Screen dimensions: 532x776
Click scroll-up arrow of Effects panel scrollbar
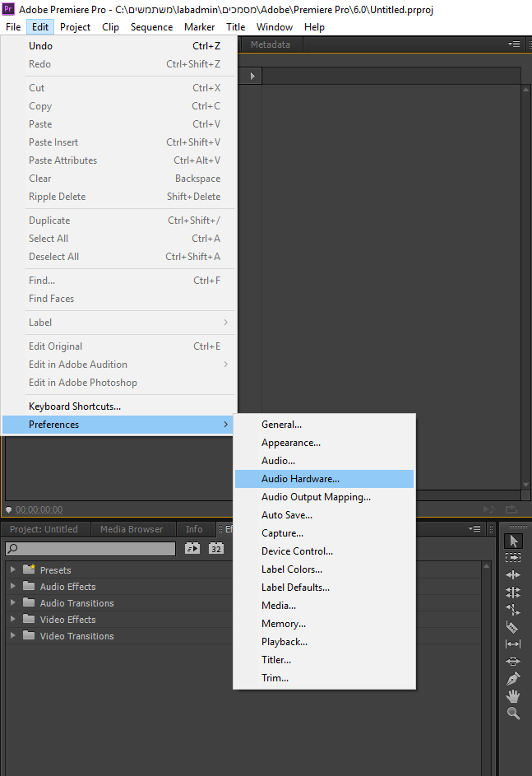point(487,566)
